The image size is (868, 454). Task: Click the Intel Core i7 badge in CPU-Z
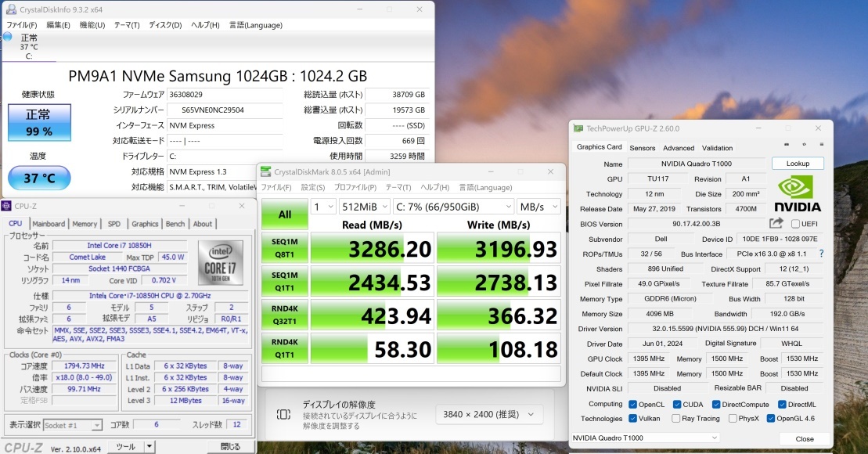[x=220, y=263]
